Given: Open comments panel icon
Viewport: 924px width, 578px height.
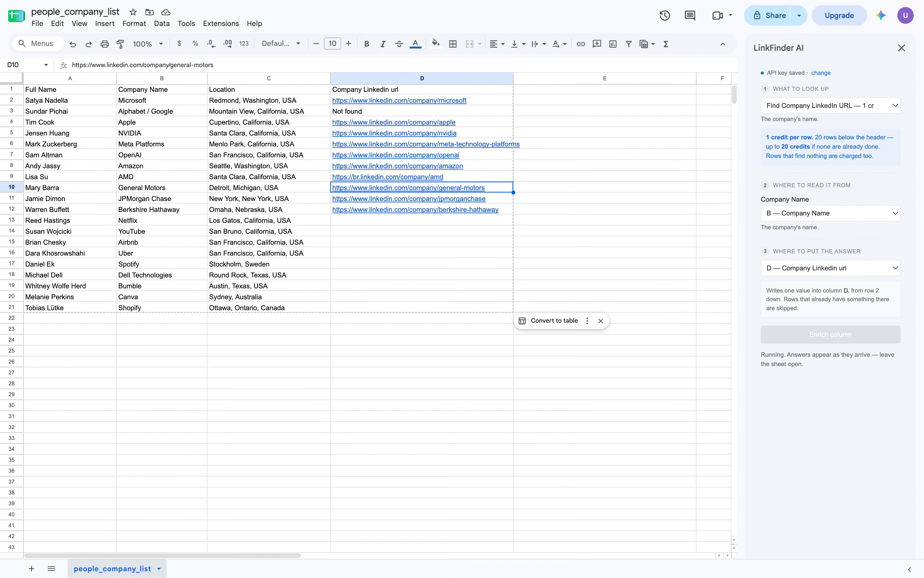Looking at the screenshot, I should tap(690, 15).
